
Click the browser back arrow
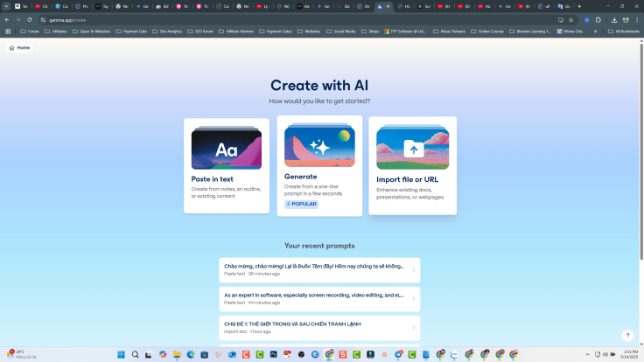(x=7, y=19)
